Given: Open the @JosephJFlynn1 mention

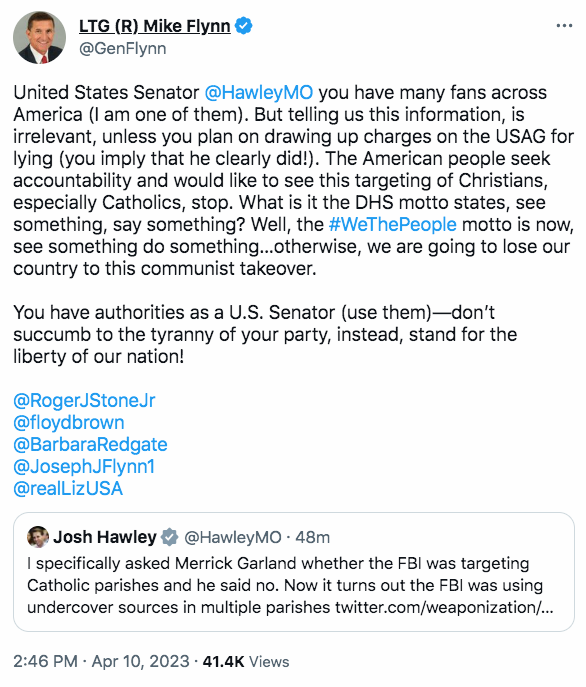Looking at the screenshot, I should (x=84, y=467).
